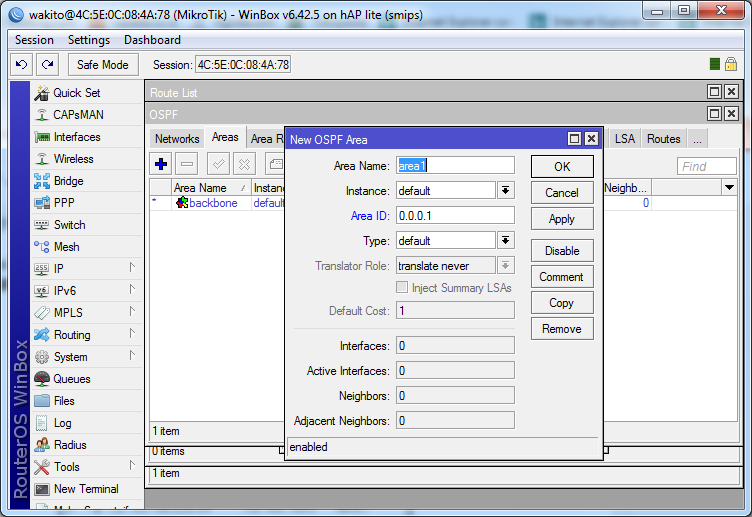Click the comment icon in OSPF toolbar
The width and height of the screenshot is (752, 517).
click(275, 164)
